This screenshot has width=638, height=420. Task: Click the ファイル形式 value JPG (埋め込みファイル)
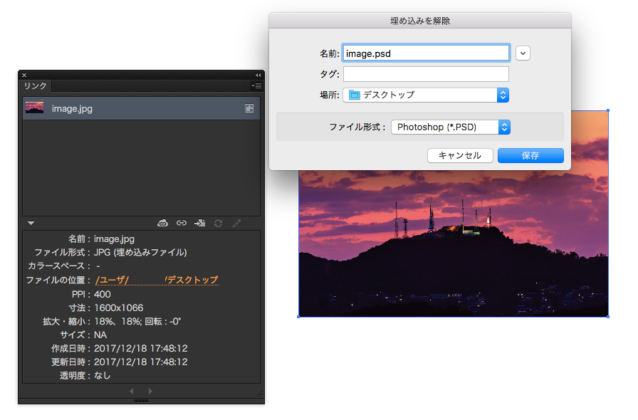140,252
